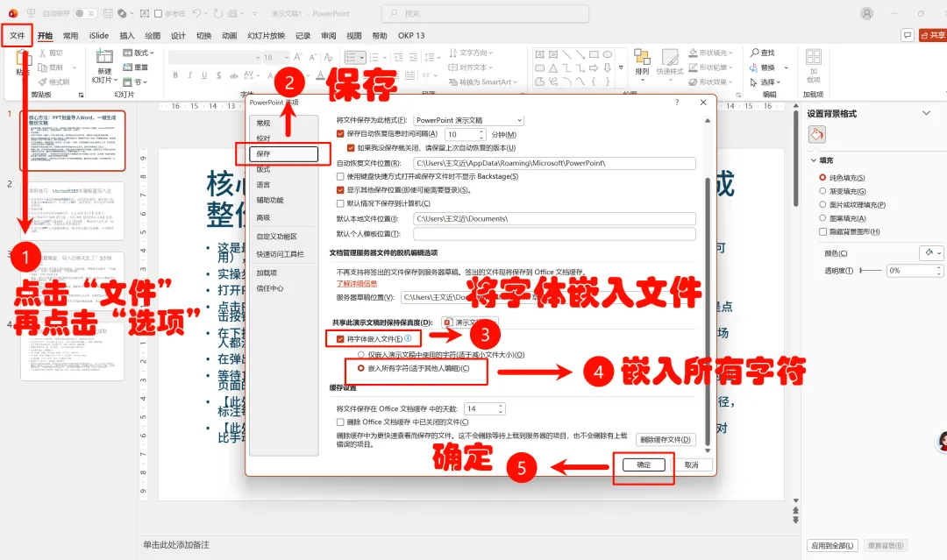The image size is (947, 560).
Task: Click the clear formatting icon
Action: [x=329, y=57]
